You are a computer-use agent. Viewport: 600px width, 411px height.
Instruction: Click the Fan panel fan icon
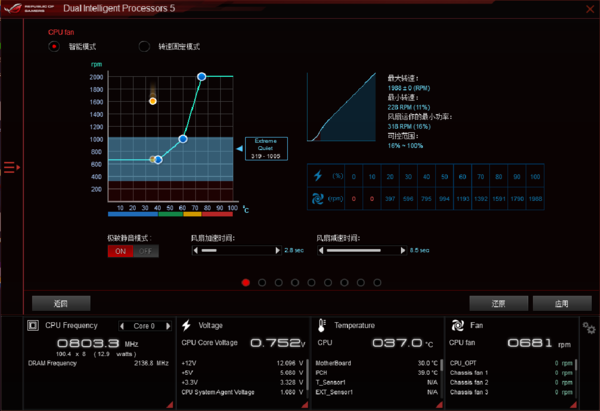(x=457, y=325)
